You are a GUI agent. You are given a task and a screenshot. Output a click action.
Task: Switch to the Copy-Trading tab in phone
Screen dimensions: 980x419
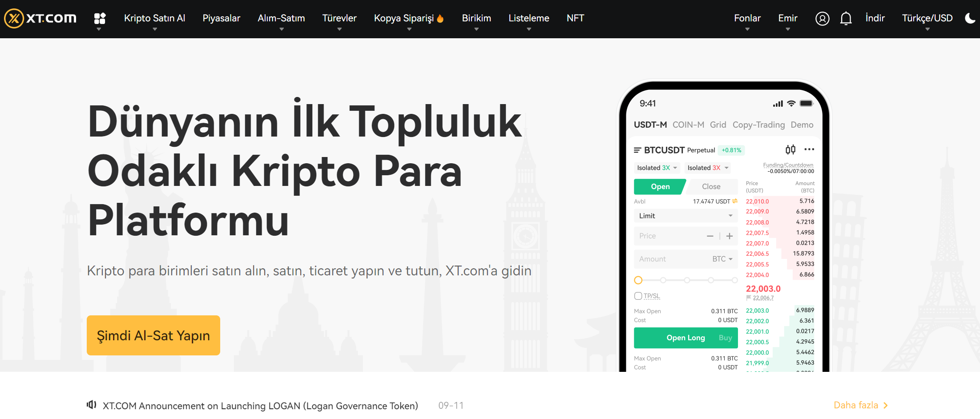[x=758, y=125]
